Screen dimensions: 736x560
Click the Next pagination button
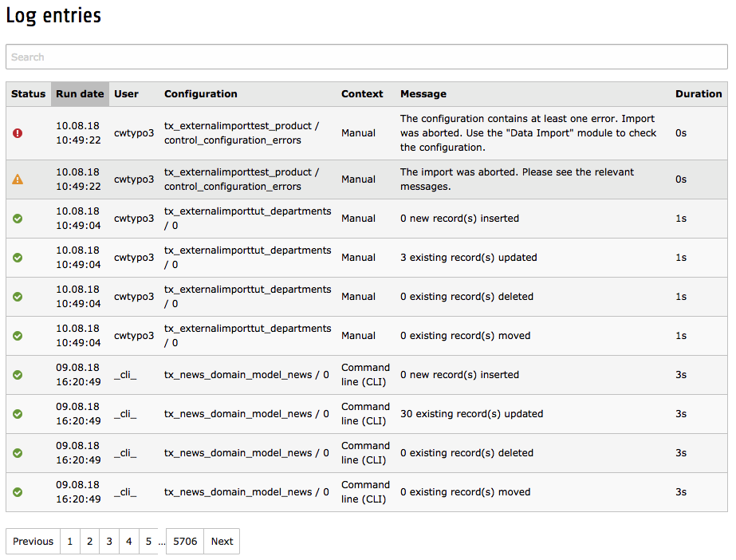coord(222,541)
